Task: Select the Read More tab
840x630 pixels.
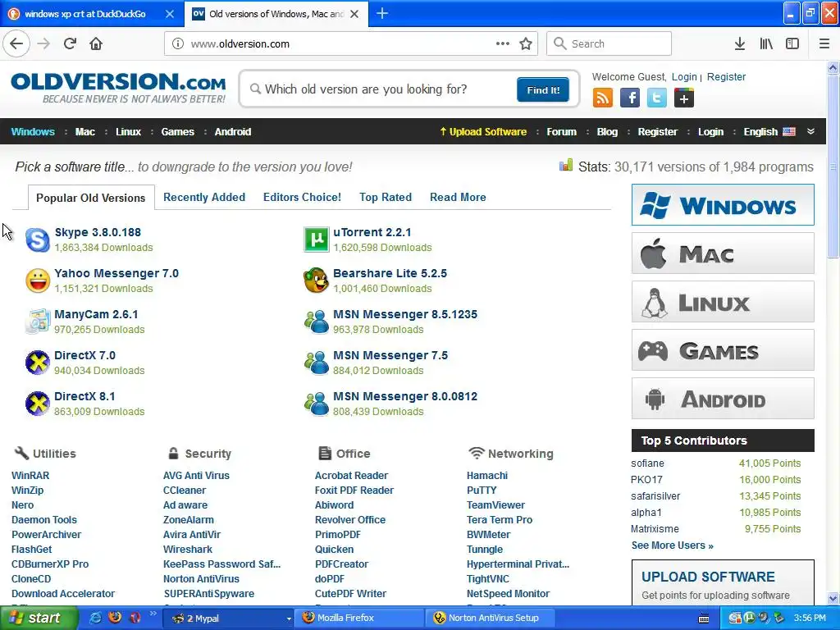Action: [x=458, y=197]
